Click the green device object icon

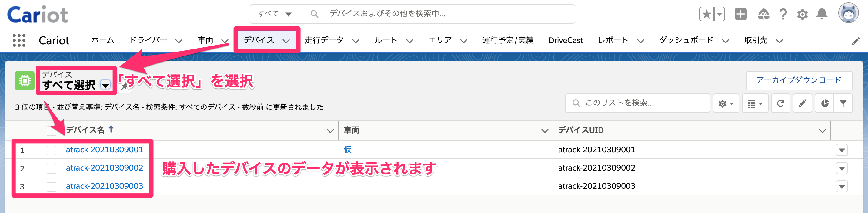[x=25, y=81]
